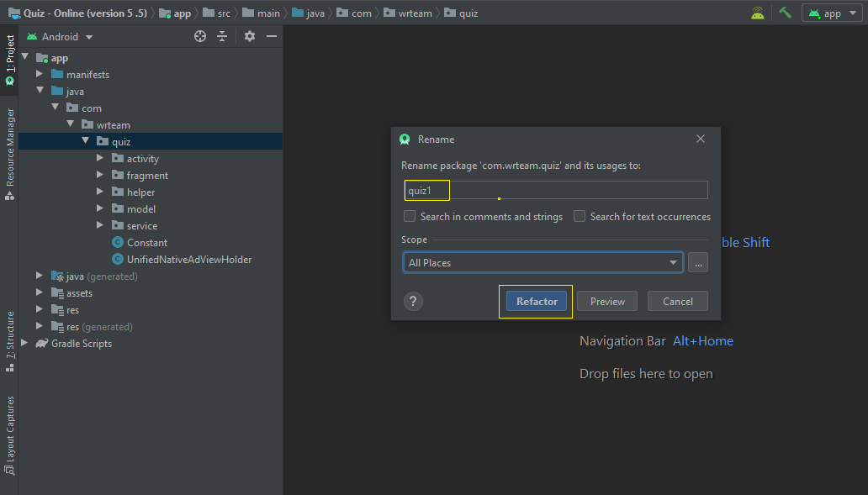This screenshot has width=868, height=495.
Task: Click the package name input field
Action: coord(556,190)
